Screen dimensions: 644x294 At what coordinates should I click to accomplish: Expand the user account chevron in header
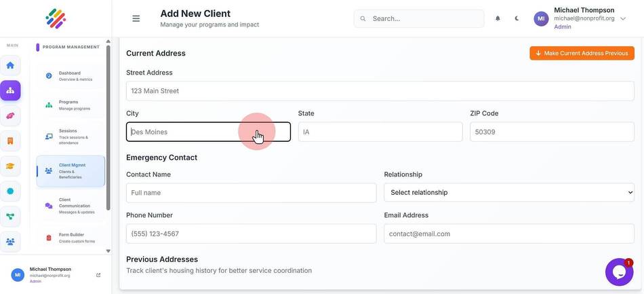click(x=622, y=18)
